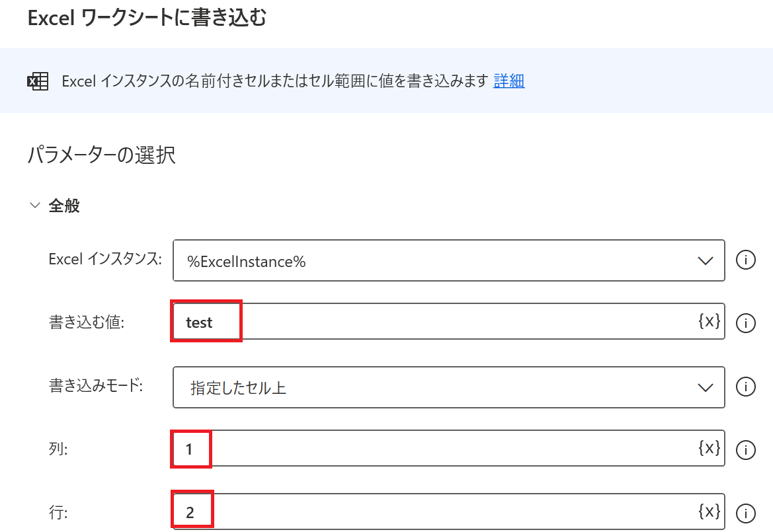Click the 行 input field
The width and height of the screenshot is (773, 532).
pos(430,512)
